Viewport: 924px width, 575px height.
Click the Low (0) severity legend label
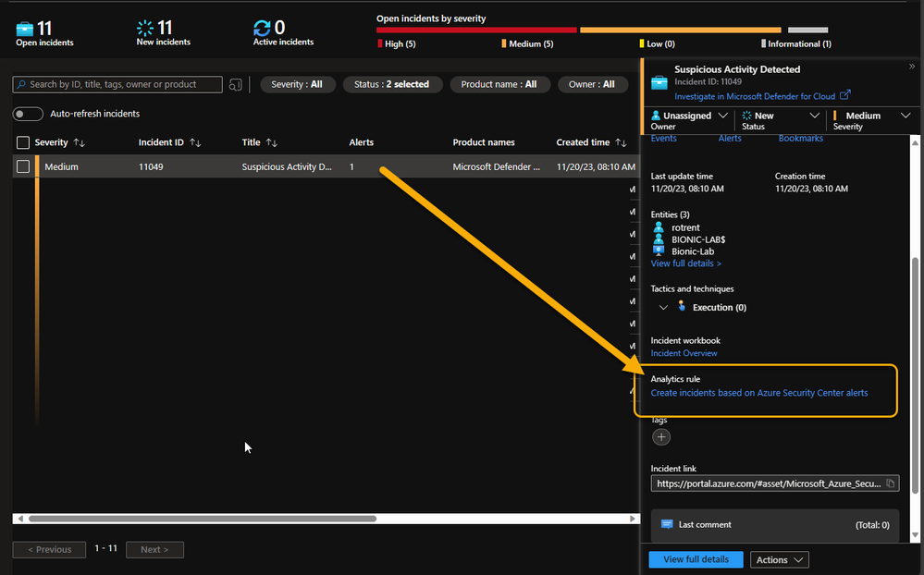(660, 43)
